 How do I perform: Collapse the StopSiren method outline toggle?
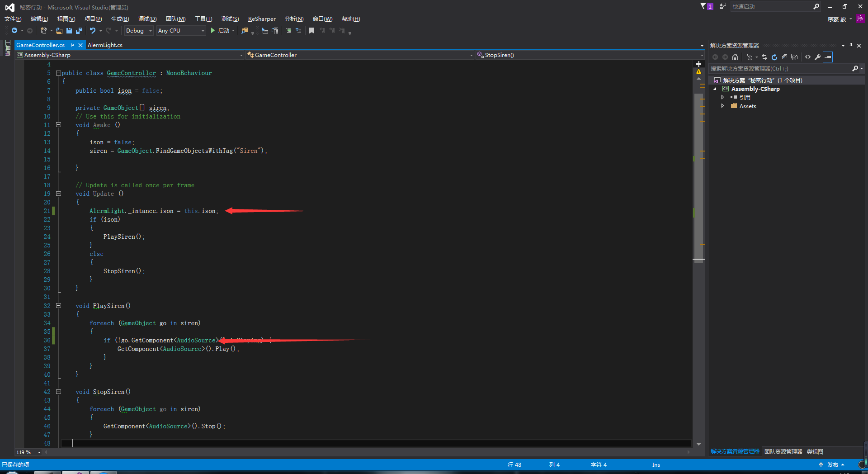[58, 392]
